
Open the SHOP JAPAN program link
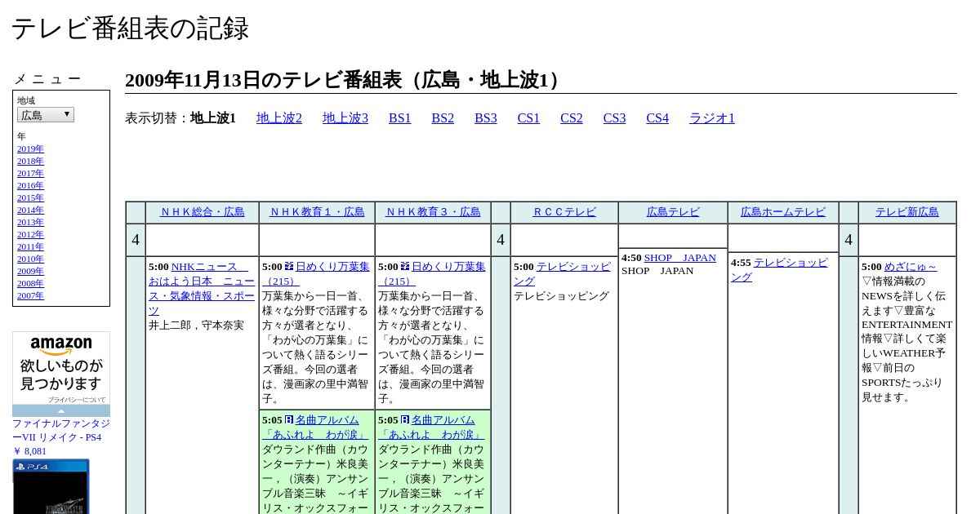679,258
